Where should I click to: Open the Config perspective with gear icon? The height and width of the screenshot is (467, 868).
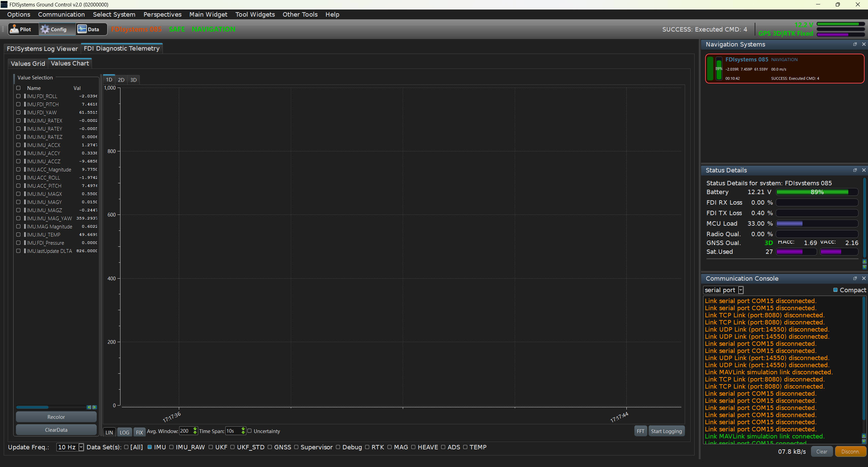57,29
